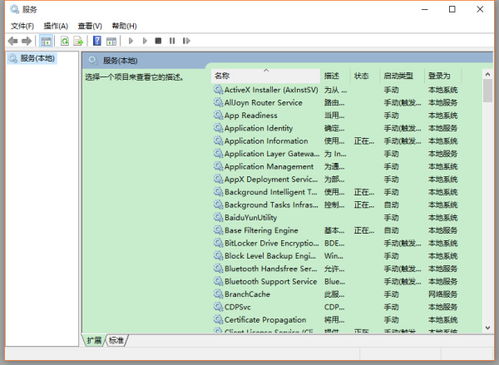
Task: Open the 帮助(H) menu
Action: [x=124, y=26]
